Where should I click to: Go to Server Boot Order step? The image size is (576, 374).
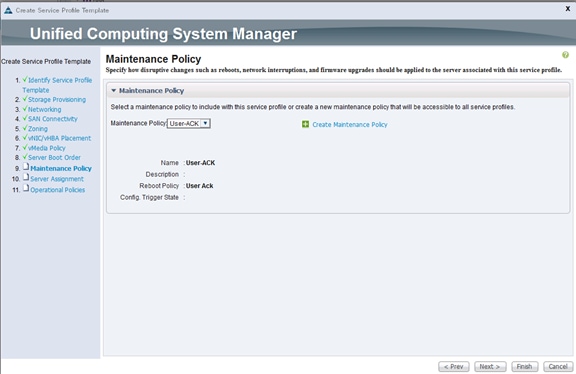(54, 158)
